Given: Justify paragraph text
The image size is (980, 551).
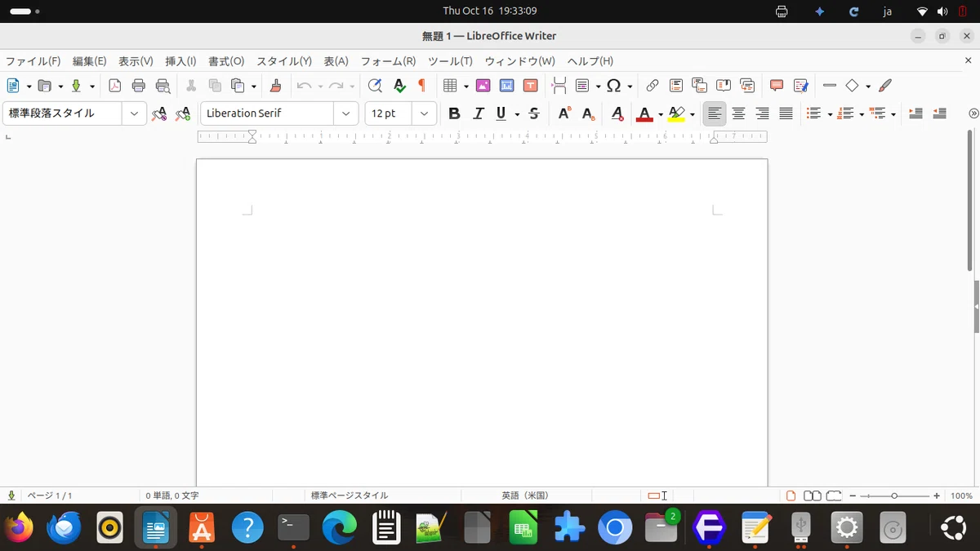Looking at the screenshot, I should (786, 113).
